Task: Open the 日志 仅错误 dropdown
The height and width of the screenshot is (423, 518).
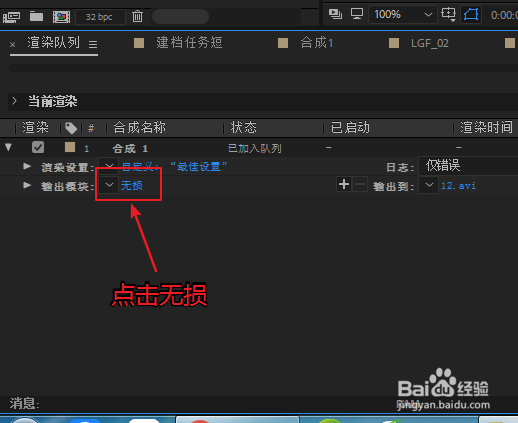Action: pyautogui.click(x=468, y=166)
